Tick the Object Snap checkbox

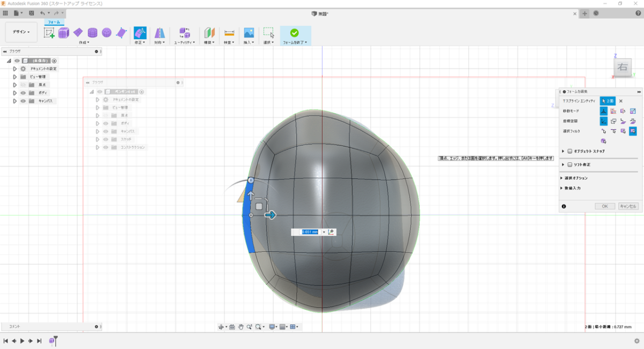(x=570, y=151)
